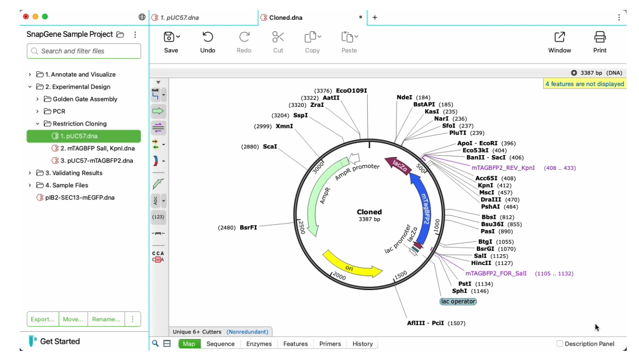This screenshot has height=364, width=639.
Task: Select the Cloned.dna tab
Action: click(x=313, y=17)
